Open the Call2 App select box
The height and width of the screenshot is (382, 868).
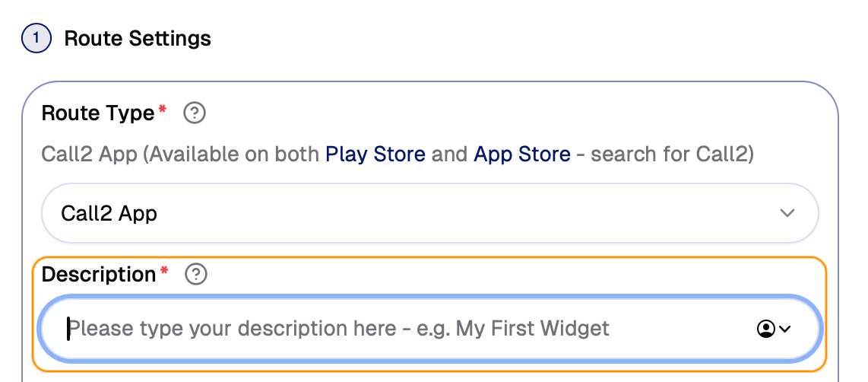[x=429, y=213]
